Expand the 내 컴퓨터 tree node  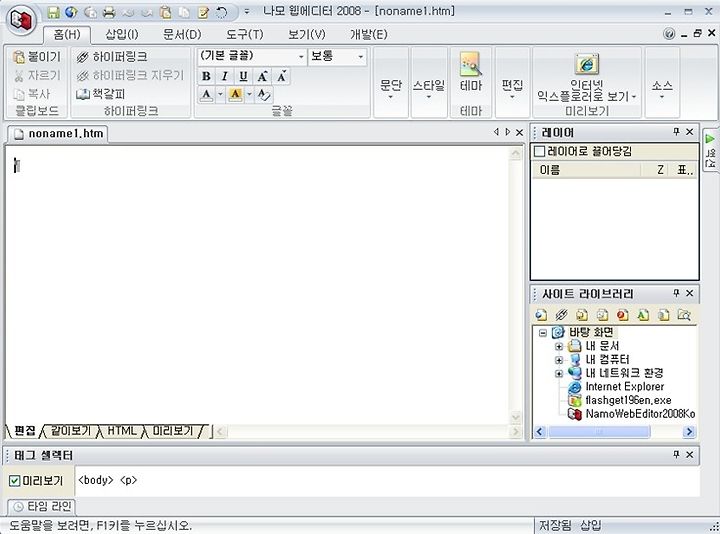click(558, 360)
